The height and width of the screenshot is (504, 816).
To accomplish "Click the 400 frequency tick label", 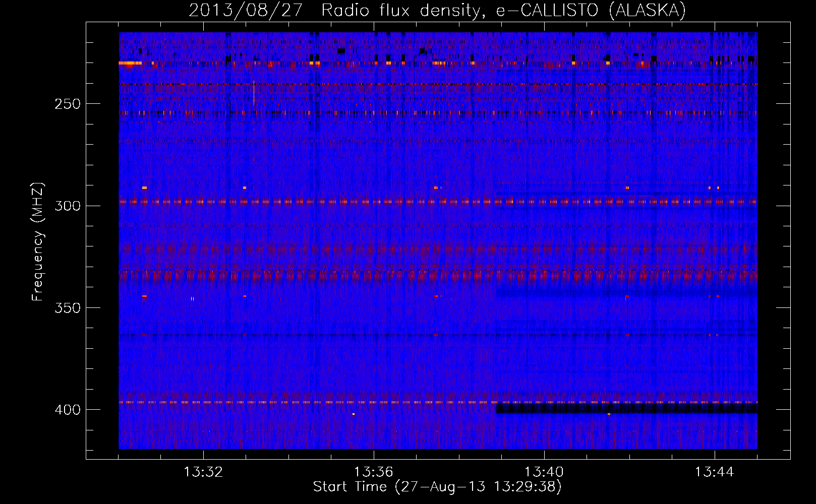I will point(68,409).
